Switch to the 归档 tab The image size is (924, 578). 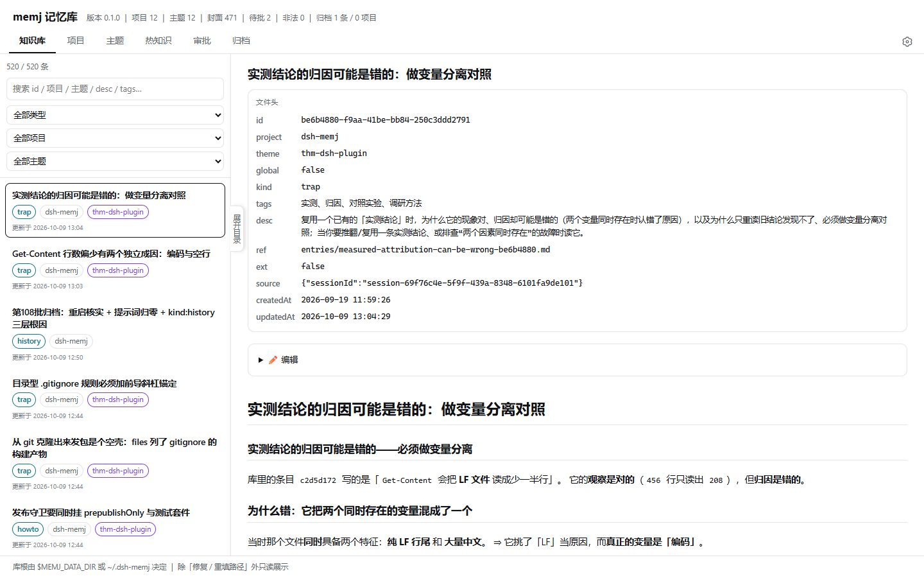coord(241,40)
